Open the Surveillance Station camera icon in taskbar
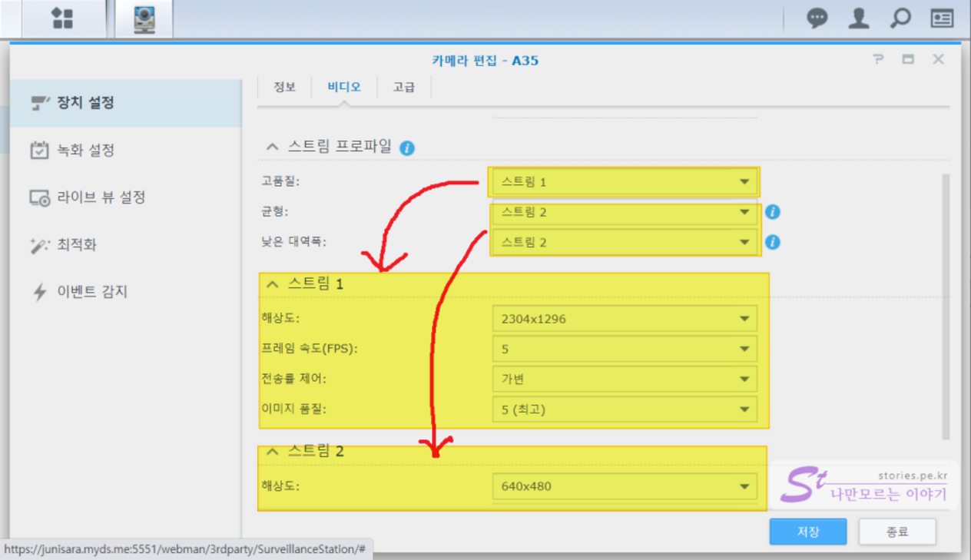971x560 pixels. tap(144, 19)
